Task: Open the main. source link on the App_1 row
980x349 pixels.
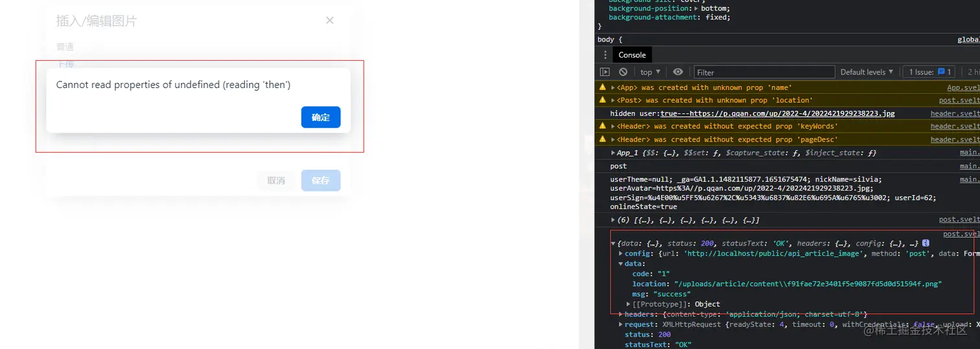Action: point(970,153)
